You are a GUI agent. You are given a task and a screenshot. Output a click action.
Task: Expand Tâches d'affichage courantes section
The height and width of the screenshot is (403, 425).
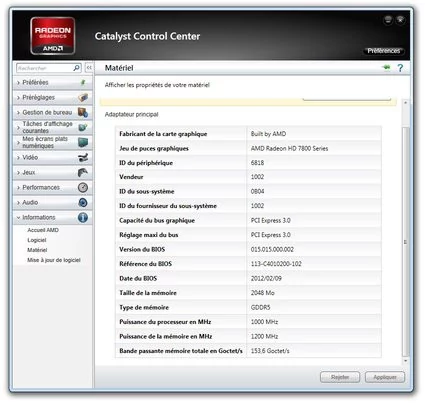coord(53,127)
